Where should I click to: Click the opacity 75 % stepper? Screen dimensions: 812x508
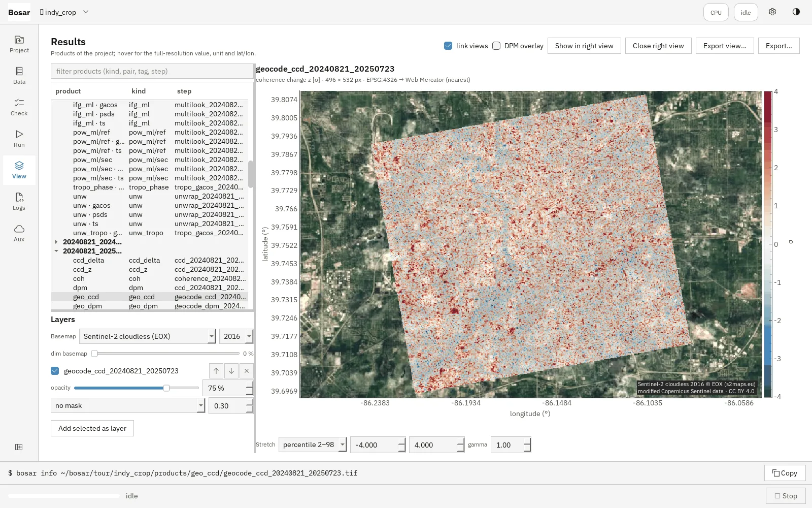tap(228, 388)
